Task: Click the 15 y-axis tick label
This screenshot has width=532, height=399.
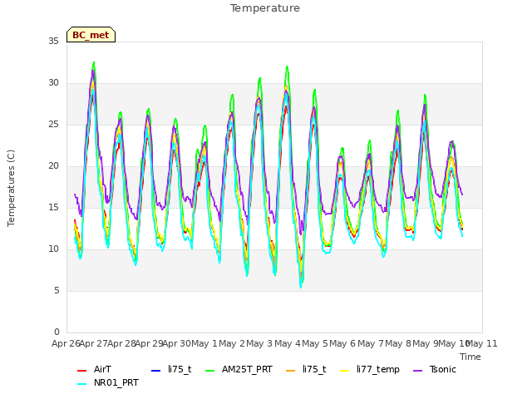Action: (53, 208)
